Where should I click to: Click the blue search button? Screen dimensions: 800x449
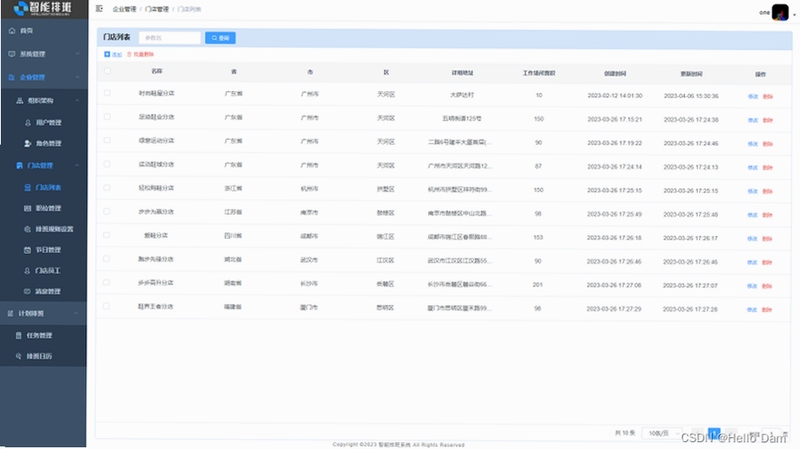(x=220, y=38)
